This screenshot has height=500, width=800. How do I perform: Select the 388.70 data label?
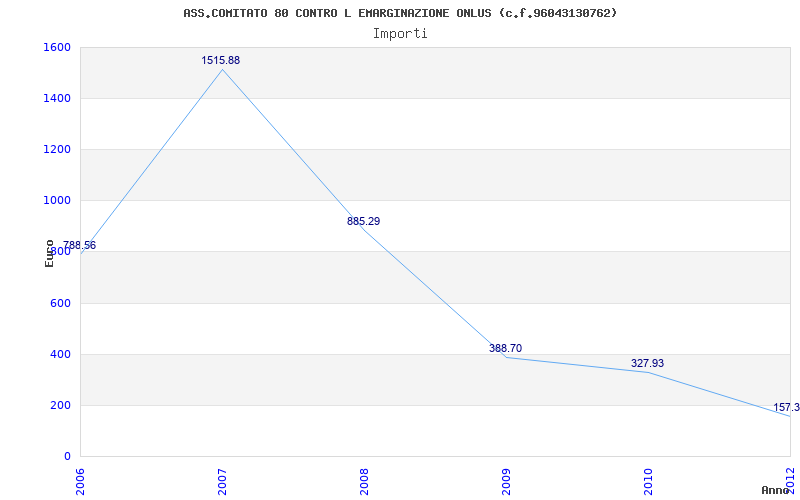(x=505, y=348)
